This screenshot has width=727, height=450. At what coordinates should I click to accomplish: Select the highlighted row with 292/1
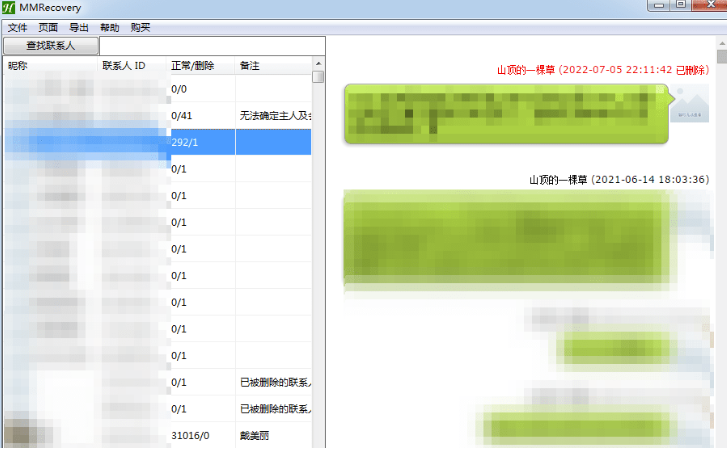pos(158,142)
